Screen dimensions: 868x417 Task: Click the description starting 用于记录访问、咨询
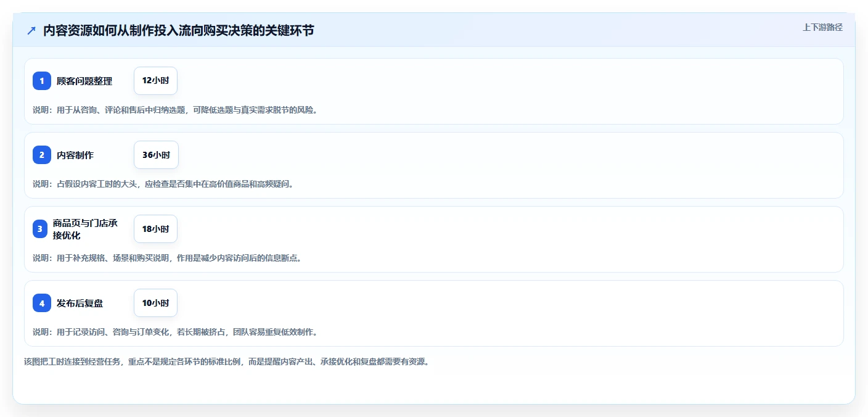pos(175,332)
